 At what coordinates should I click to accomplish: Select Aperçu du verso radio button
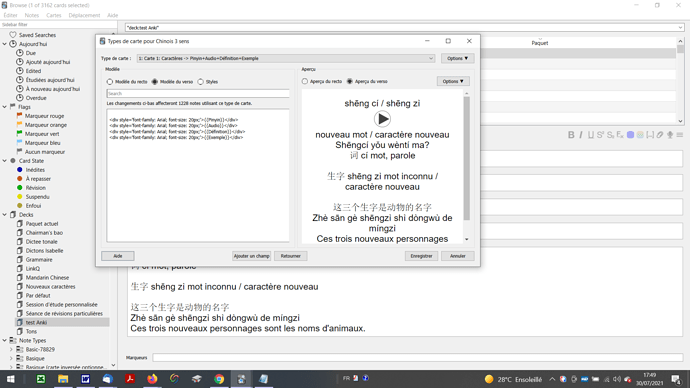coord(350,81)
